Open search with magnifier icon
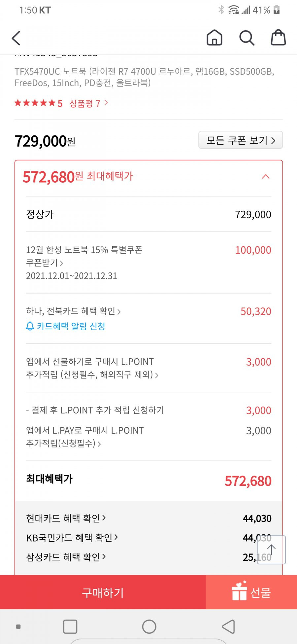The image size is (297, 644). (247, 38)
